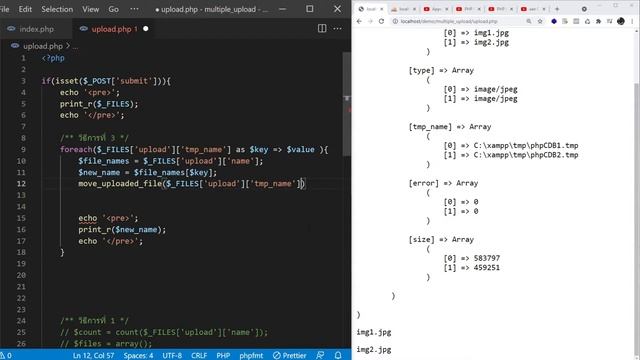Screen dimensions: 640x360
Task: Change file encoding UTF-8
Action: (172, 355)
